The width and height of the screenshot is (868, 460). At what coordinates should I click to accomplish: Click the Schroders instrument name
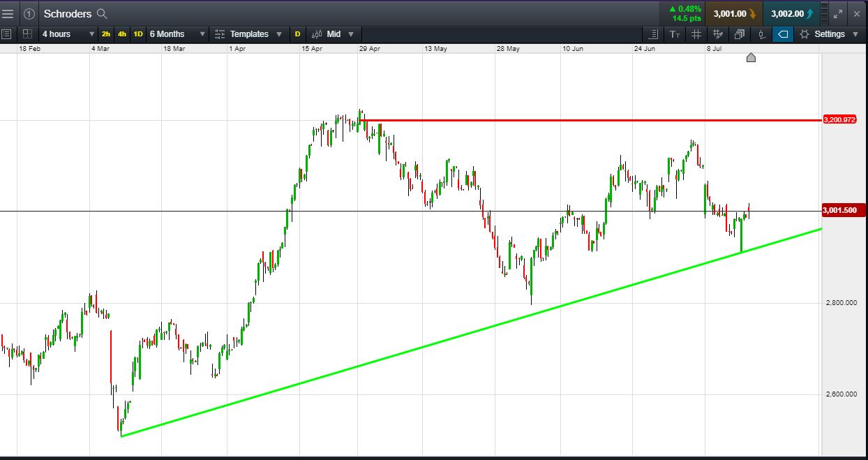point(68,13)
